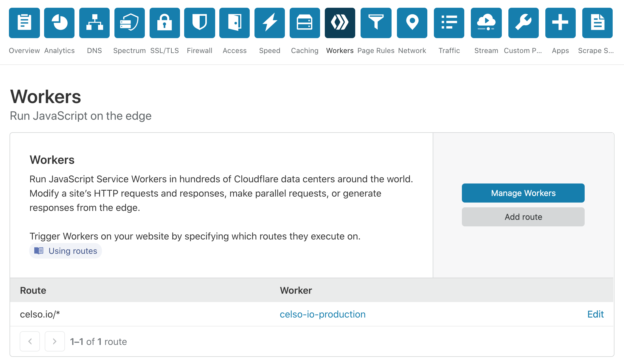Click the Network location pin icon
This screenshot has width=624, height=364.
(412, 23)
